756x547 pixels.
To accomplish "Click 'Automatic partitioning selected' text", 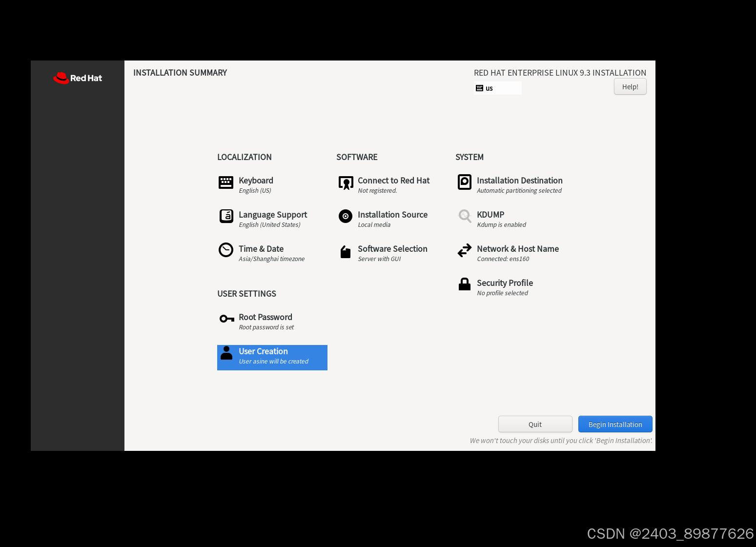I will coord(519,191).
